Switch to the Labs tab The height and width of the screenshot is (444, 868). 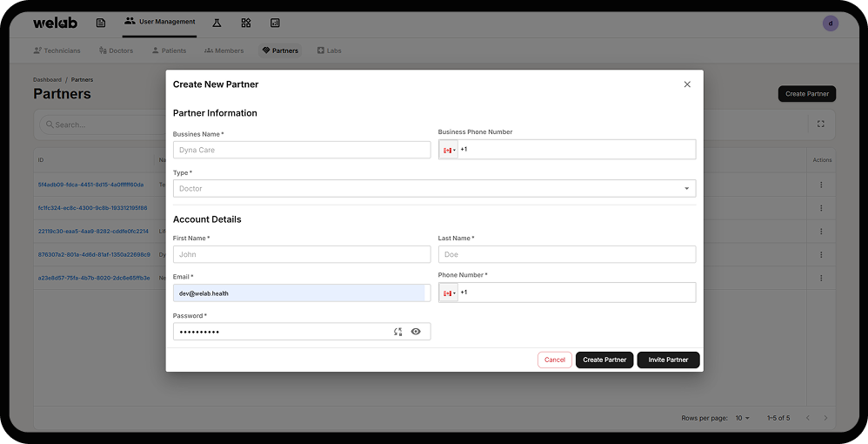click(330, 50)
